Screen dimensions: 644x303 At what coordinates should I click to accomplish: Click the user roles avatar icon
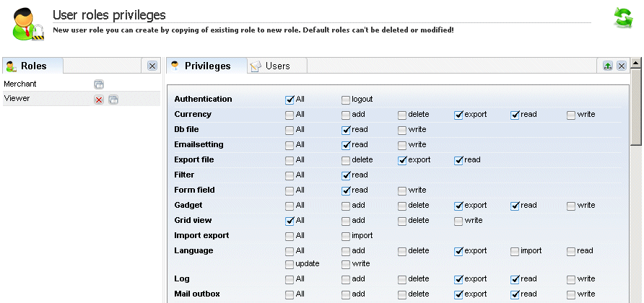(x=27, y=25)
